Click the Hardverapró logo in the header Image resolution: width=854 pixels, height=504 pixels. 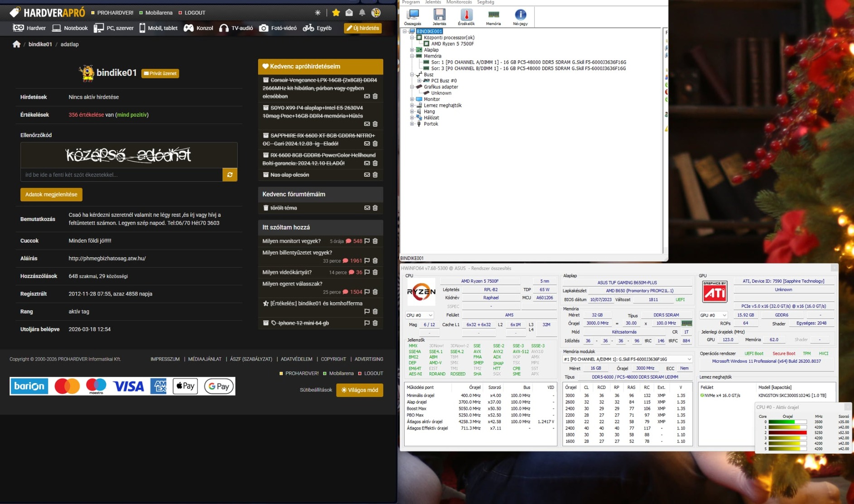pos(47,12)
